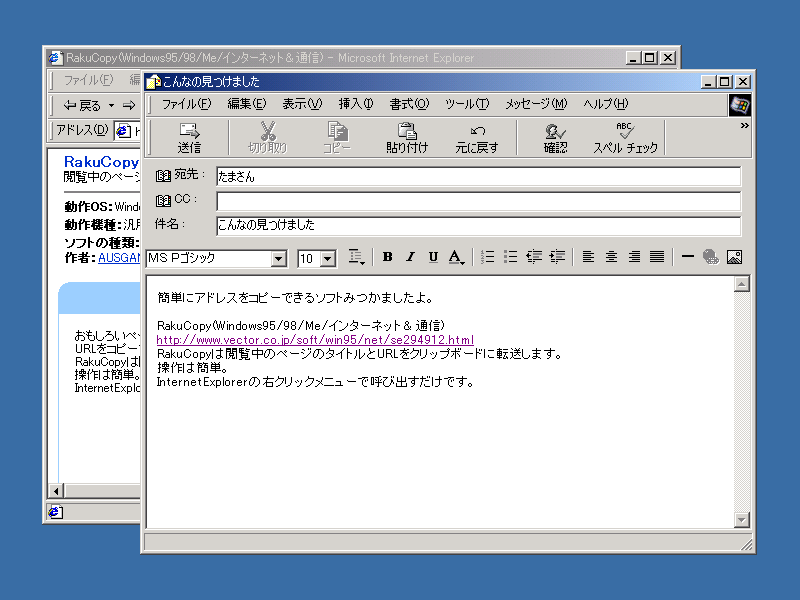Open ファイル(F) menu in Internet Explorer window
Image resolution: width=800 pixels, height=600 pixels.
tap(88, 80)
